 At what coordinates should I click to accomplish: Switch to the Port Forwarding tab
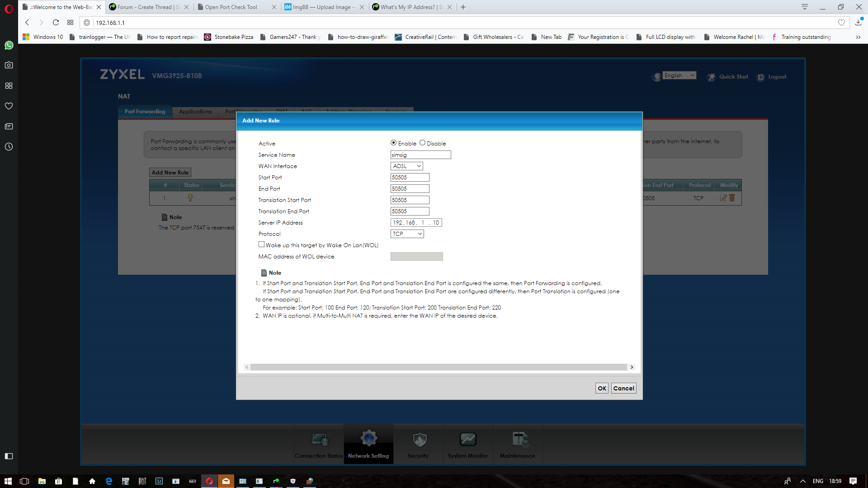coord(145,112)
